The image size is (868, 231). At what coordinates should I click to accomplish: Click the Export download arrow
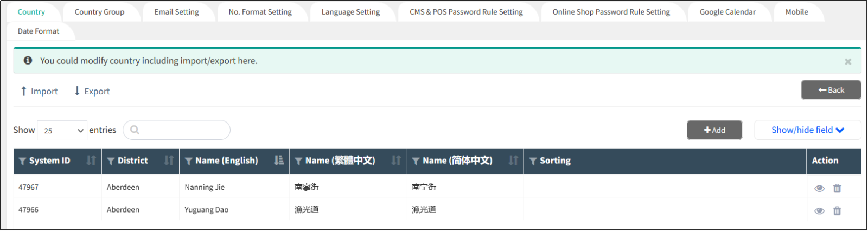[77, 91]
